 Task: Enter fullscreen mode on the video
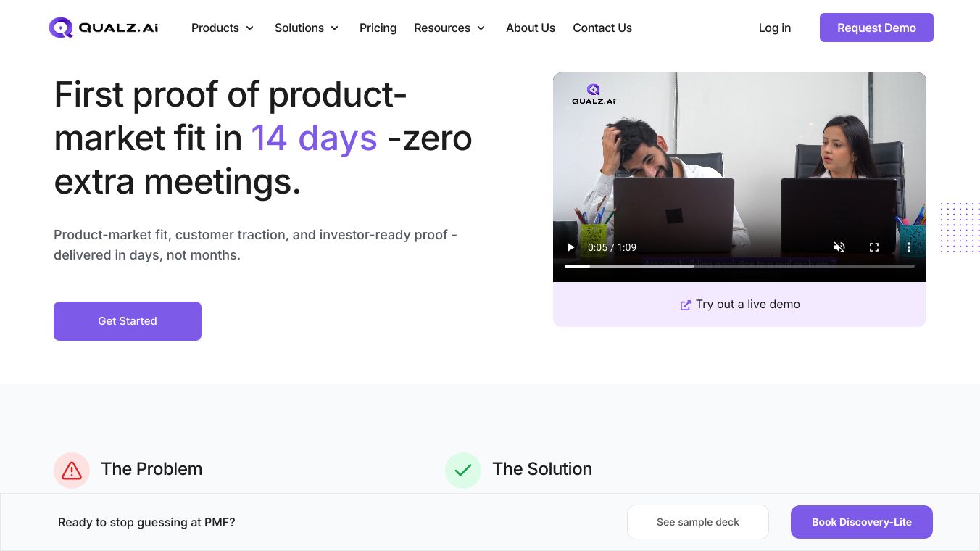874,247
